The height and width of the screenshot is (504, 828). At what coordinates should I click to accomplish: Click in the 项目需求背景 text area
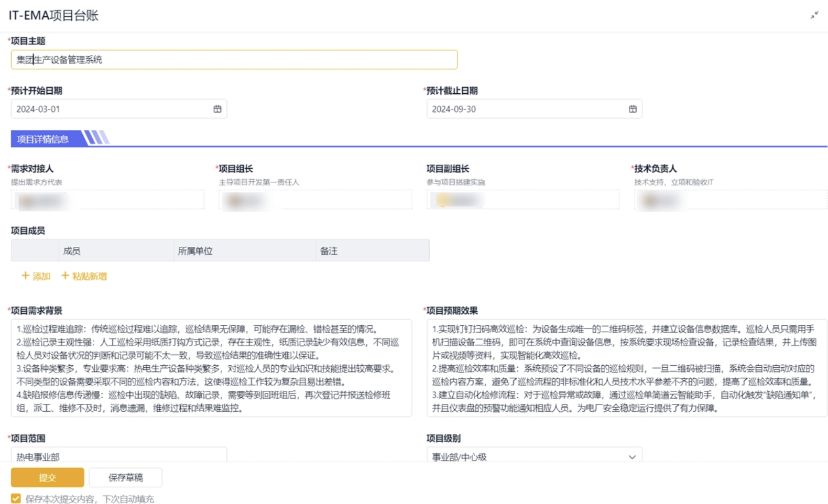[211, 368]
